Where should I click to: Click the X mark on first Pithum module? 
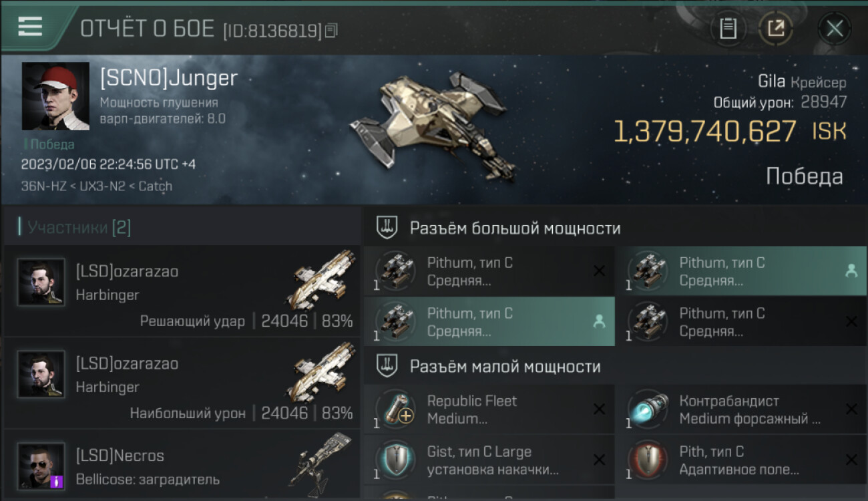[599, 271]
